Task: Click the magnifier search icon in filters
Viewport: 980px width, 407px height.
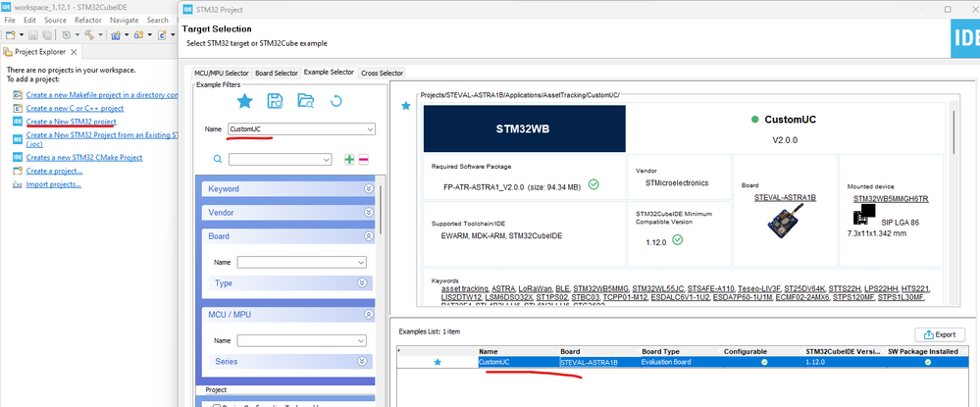Action: click(x=218, y=160)
